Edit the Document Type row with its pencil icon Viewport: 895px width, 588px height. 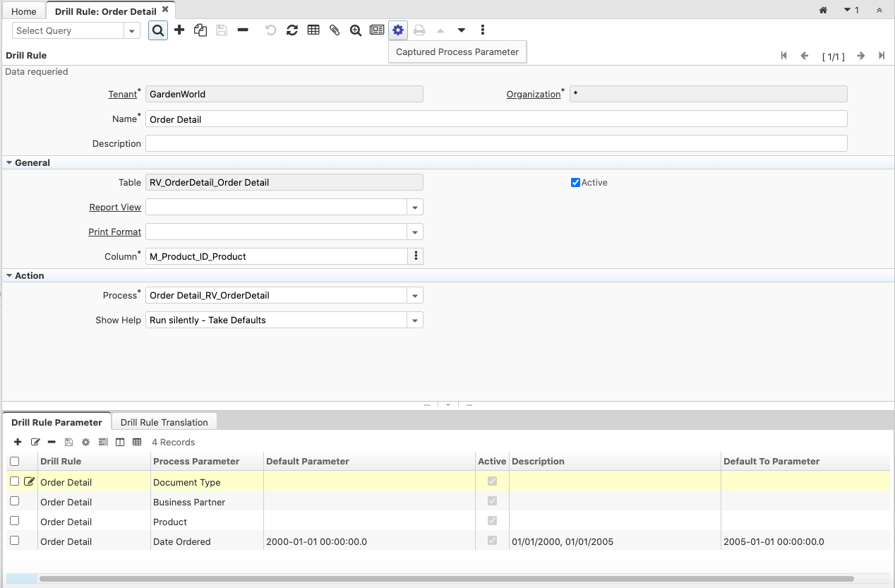[29, 481]
